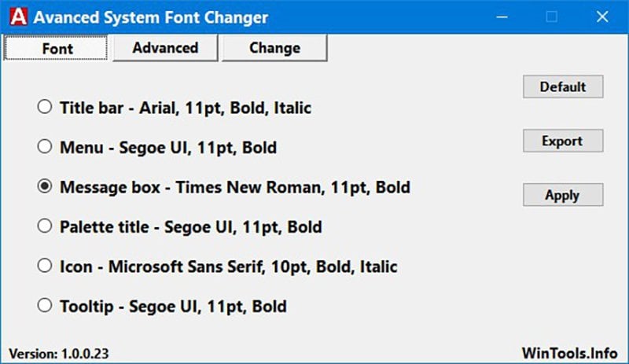Select the Tooltip radio button
This screenshot has height=364, width=629.
pyautogui.click(x=45, y=305)
